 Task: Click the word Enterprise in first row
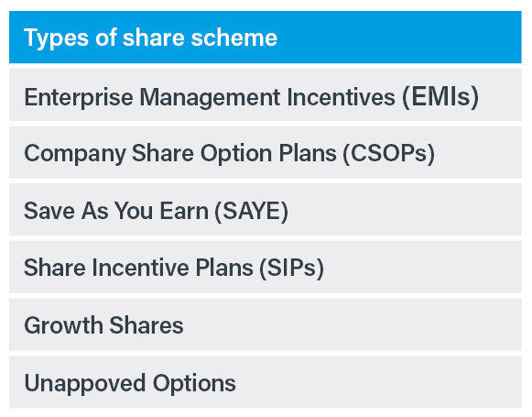(79, 98)
